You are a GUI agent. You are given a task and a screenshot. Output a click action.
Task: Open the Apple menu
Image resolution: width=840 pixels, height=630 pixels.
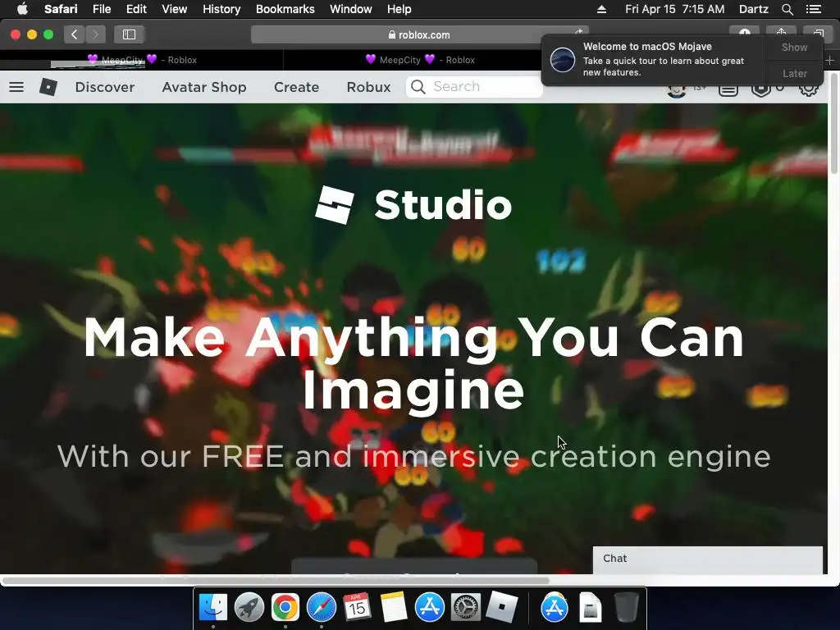22,9
